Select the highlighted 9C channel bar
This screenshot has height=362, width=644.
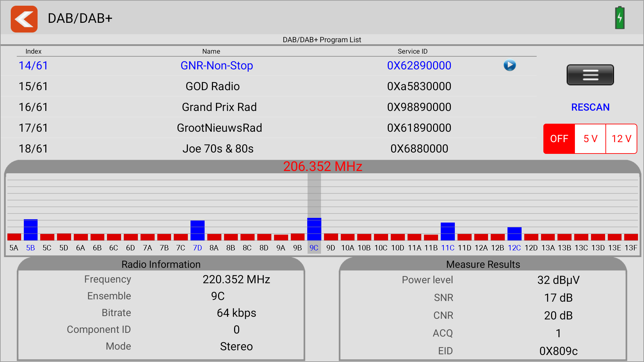pos(314,229)
